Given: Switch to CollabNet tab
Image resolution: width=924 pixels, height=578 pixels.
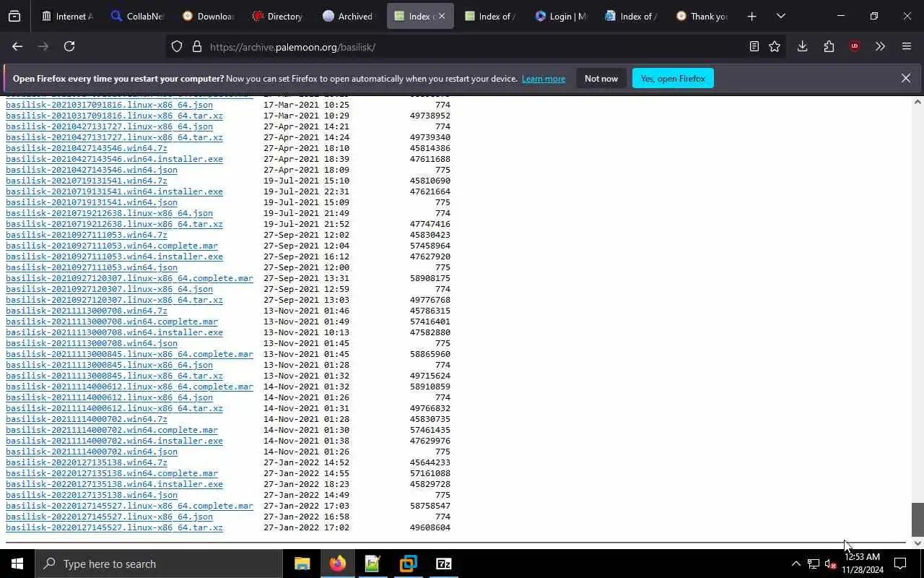Looking at the screenshot, I should [138, 16].
